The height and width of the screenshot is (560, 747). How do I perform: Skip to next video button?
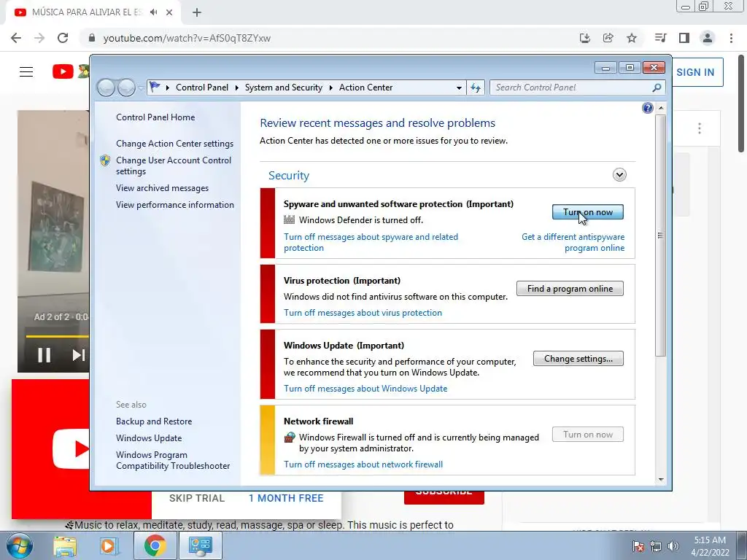(x=78, y=355)
